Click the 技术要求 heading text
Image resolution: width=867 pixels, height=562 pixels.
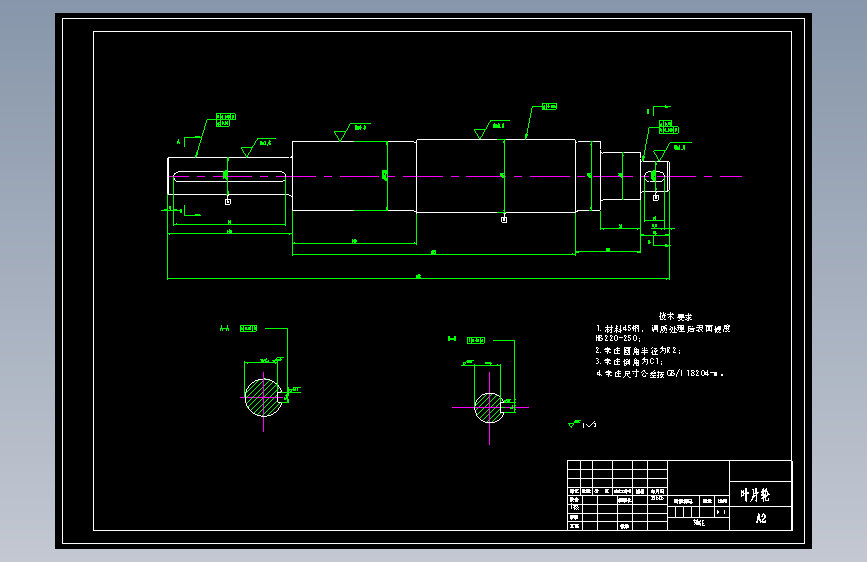pos(675,316)
